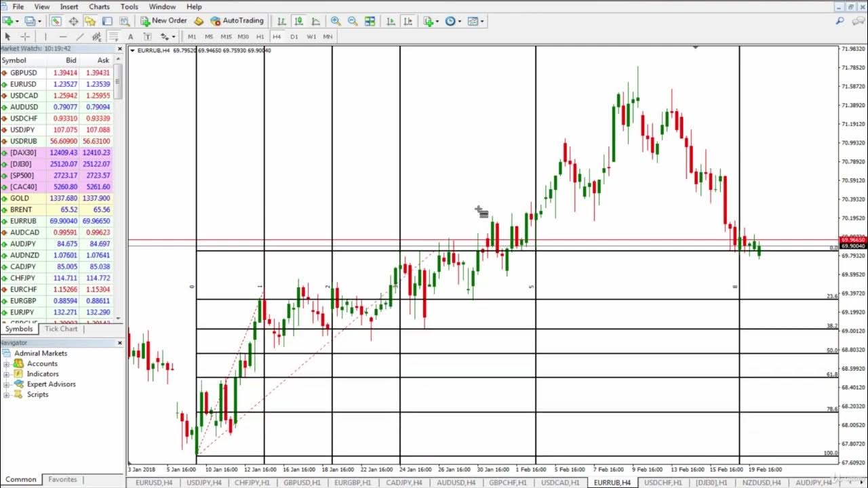Select Scripts in Navigator tree
This screenshot has height=488, width=868.
click(x=31, y=394)
